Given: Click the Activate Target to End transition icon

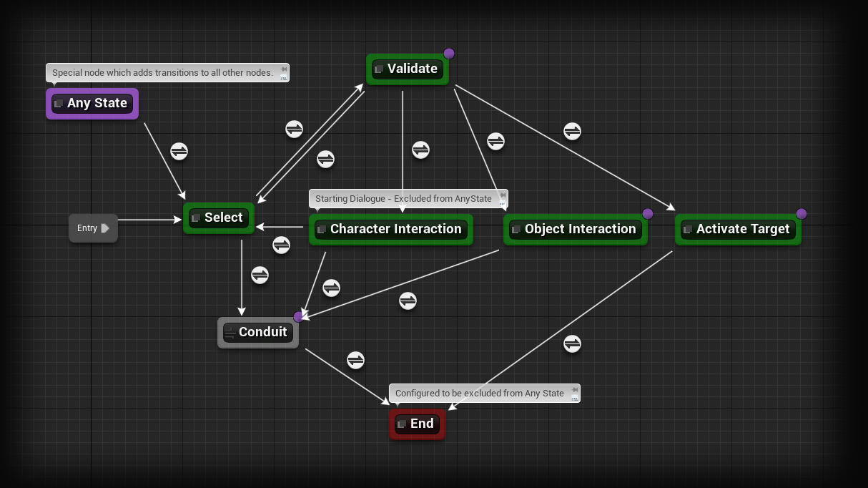Looking at the screenshot, I should click(x=572, y=344).
